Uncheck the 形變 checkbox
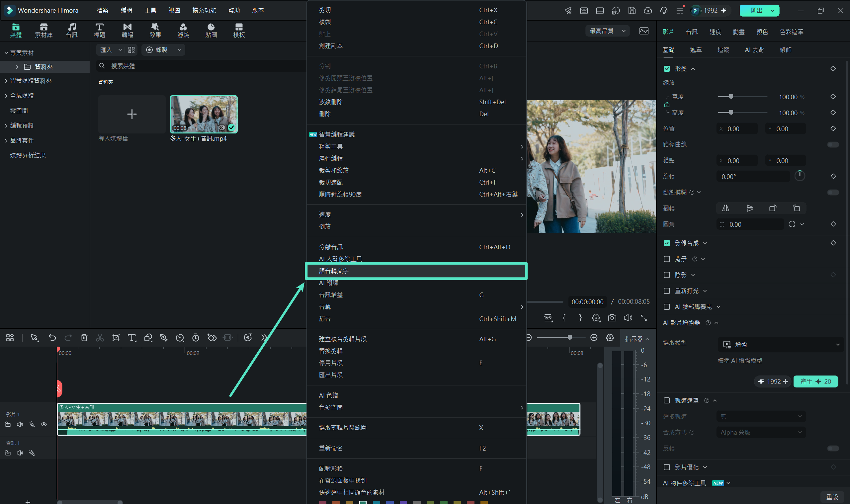Screen dimensions: 850x504 [x=667, y=69]
